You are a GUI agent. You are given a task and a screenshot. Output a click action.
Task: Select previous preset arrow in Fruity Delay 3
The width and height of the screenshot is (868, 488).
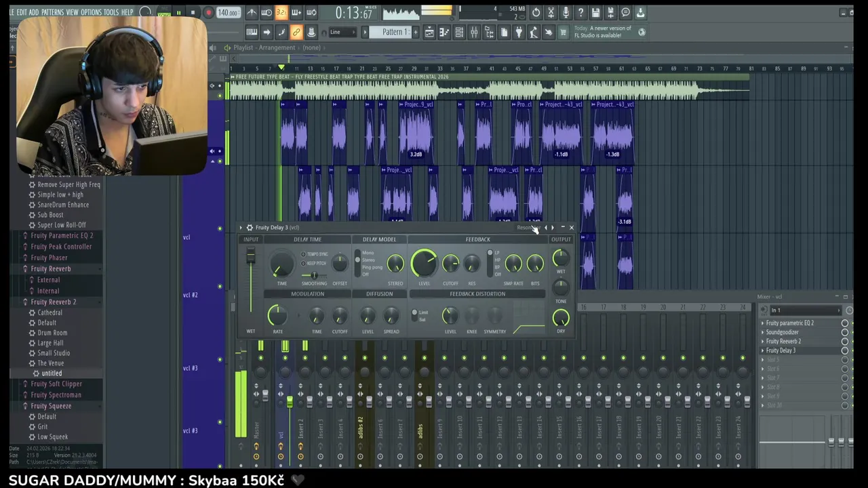point(546,227)
